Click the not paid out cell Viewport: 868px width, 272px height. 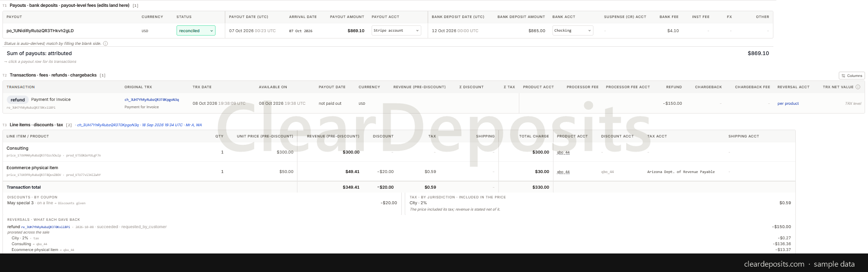330,103
